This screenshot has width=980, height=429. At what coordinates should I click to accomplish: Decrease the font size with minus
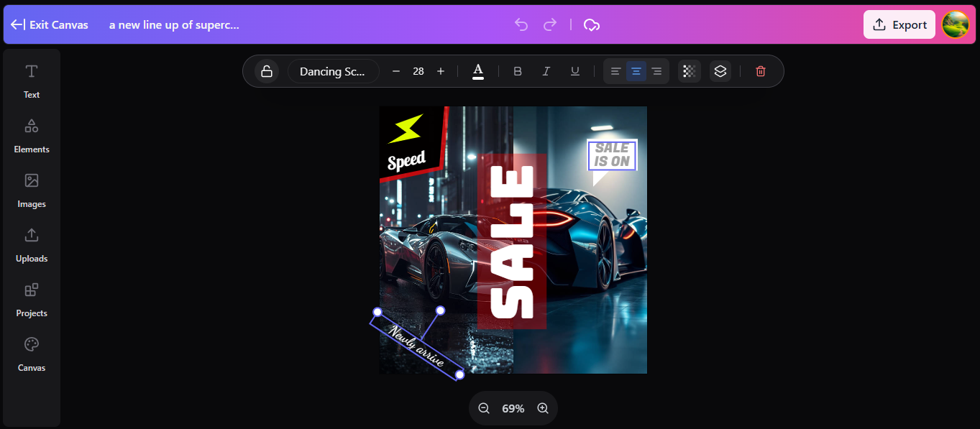396,71
